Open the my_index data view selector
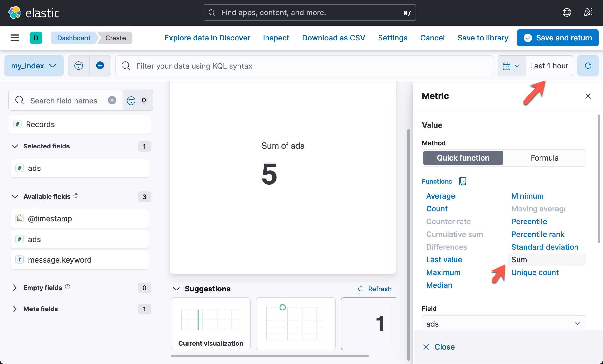603x364 pixels. (x=34, y=66)
